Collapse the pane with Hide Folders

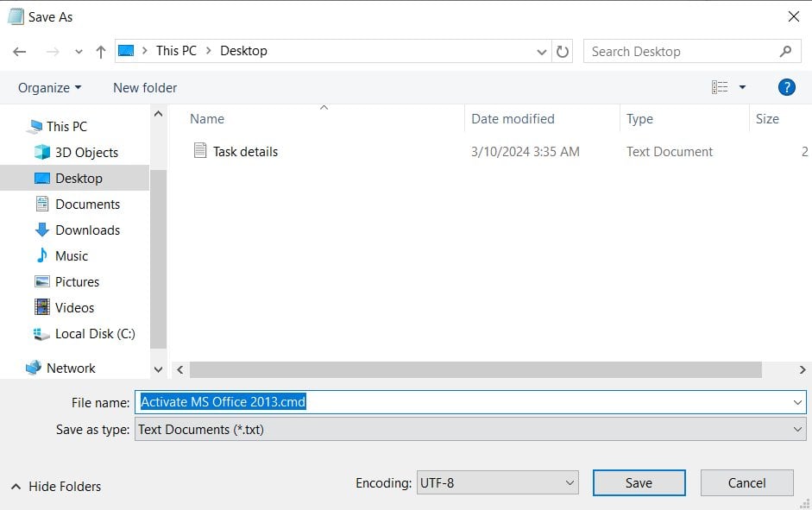pyautogui.click(x=56, y=486)
